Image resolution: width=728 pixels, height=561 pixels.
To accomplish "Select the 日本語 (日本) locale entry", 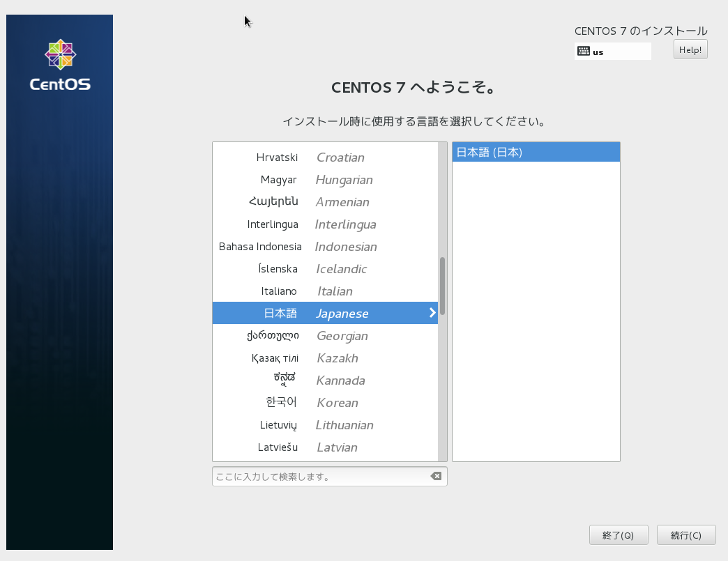I will tap(536, 151).
